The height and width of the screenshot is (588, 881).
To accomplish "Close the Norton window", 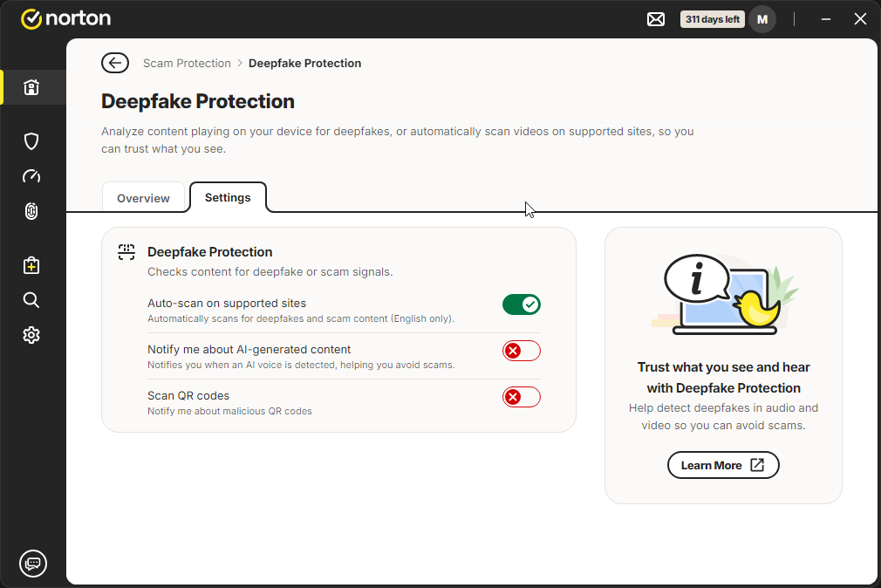I will click(x=860, y=20).
